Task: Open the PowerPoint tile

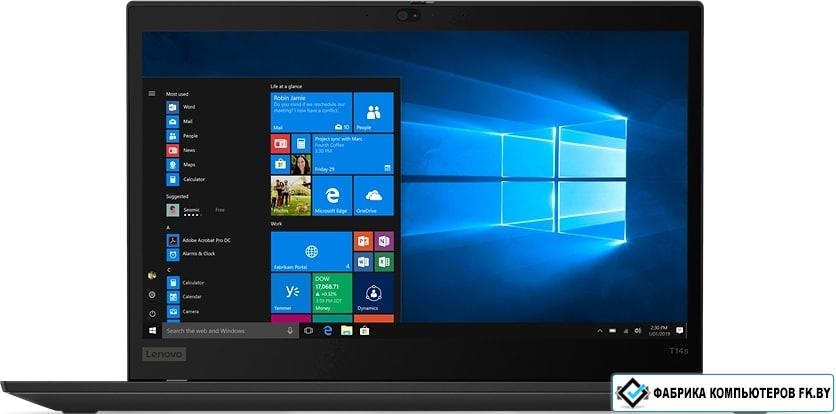Action: (364, 241)
